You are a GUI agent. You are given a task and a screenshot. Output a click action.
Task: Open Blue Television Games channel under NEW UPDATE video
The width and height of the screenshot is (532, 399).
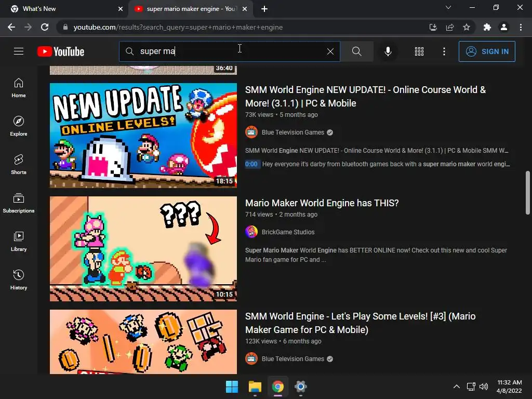coord(293,132)
